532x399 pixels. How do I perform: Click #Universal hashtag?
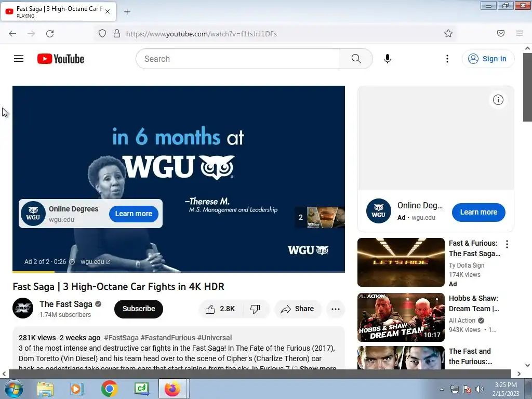click(x=215, y=338)
